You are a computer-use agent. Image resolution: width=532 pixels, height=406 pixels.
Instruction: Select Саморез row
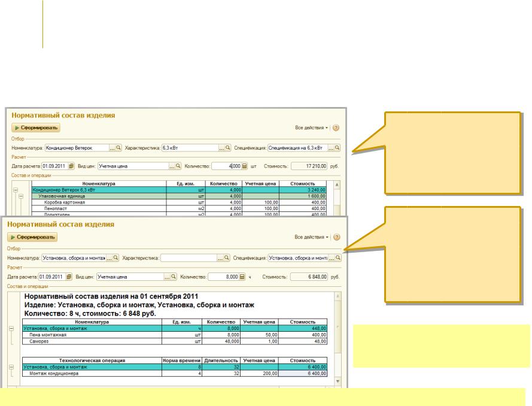(x=175, y=341)
